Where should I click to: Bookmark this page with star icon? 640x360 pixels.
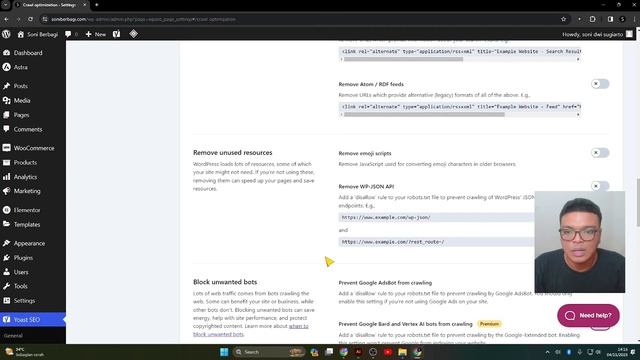pyautogui.click(x=564, y=19)
